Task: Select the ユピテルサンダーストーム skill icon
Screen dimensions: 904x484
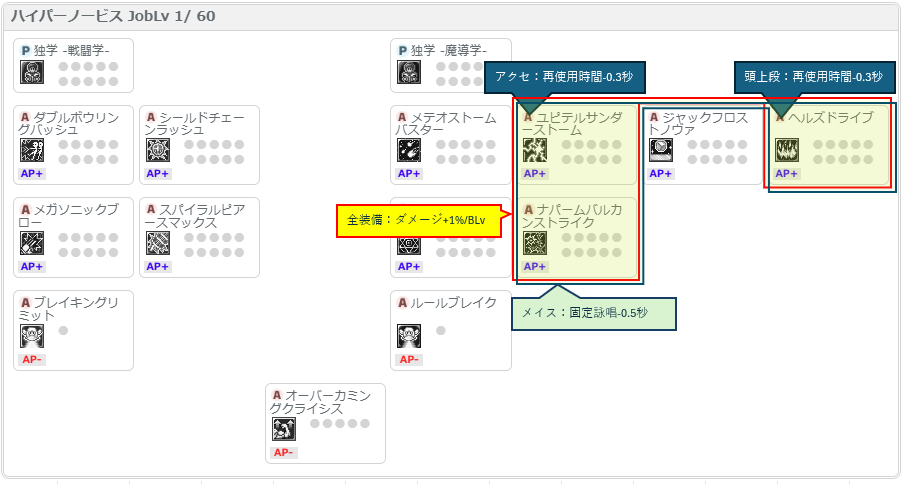Action: click(x=534, y=150)
